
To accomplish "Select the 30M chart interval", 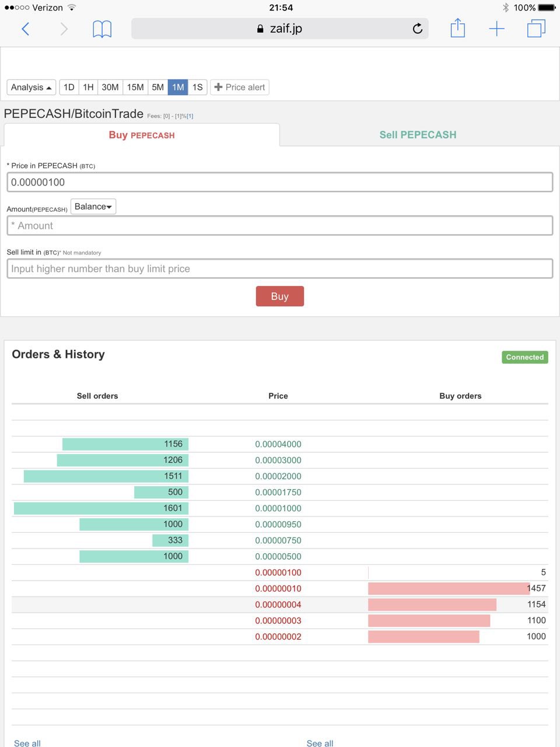I will tap(110, 87).
